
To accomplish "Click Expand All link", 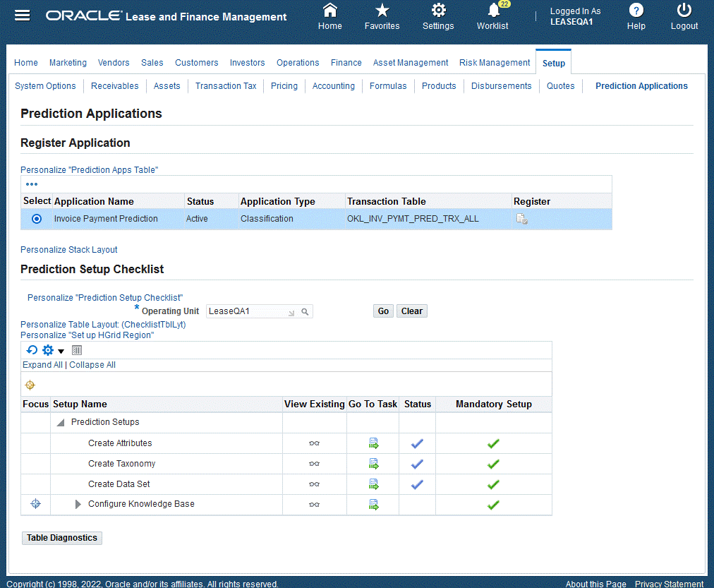I will tap(42, 365).
